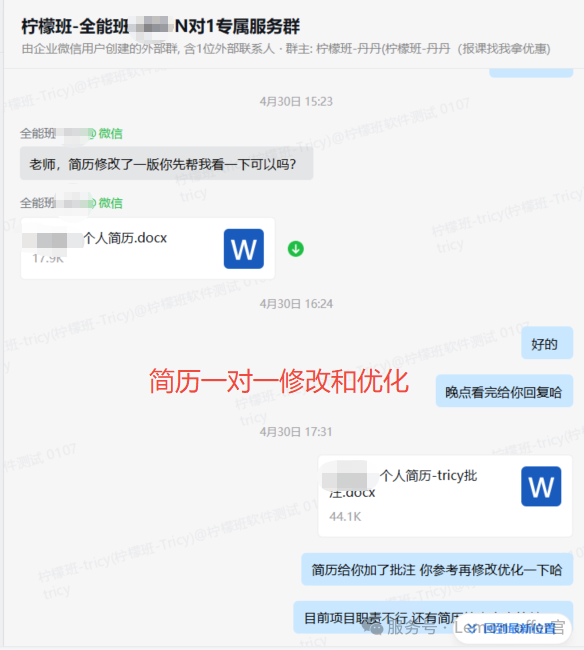
Task: Click the 4月30日 16:24 timestamp
Action: 296,304
